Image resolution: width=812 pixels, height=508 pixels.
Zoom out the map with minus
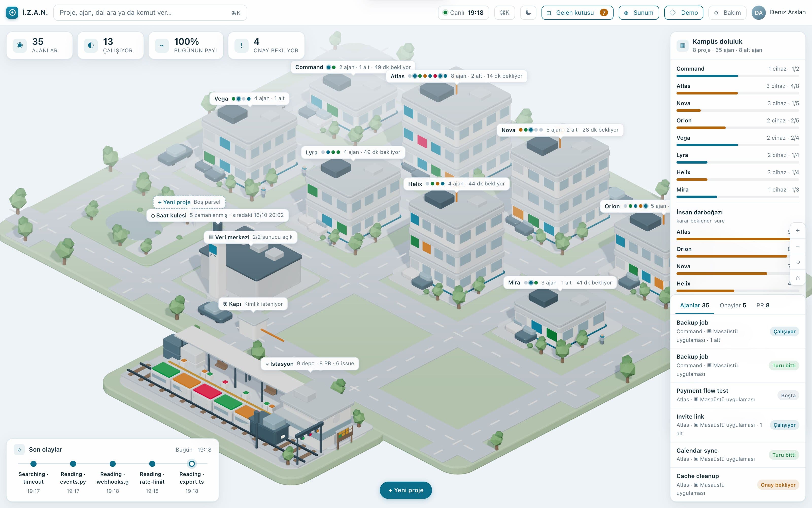click(x=798, y=246)
